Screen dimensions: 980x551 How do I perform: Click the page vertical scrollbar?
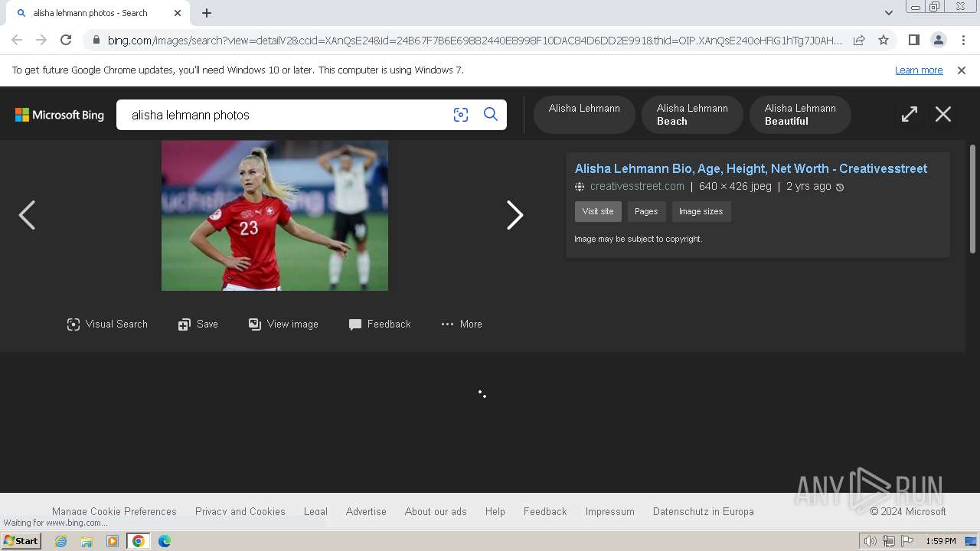click(973, 199)
